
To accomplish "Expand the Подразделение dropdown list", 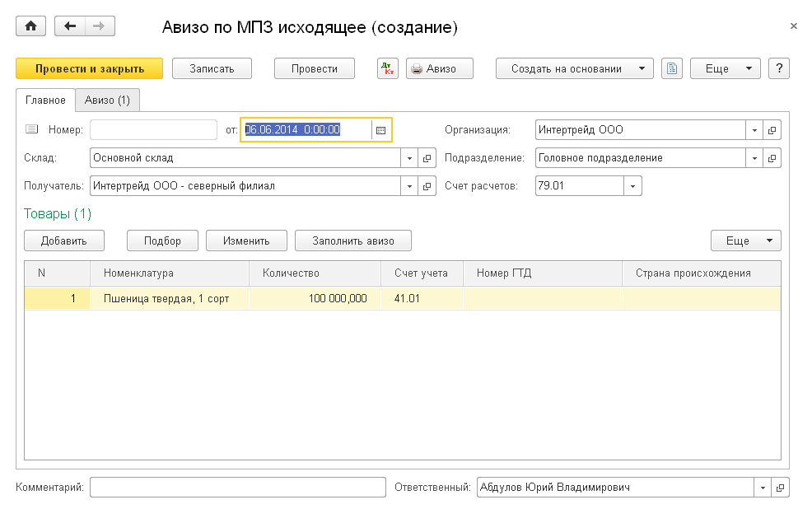I will (x=754, y=158).
